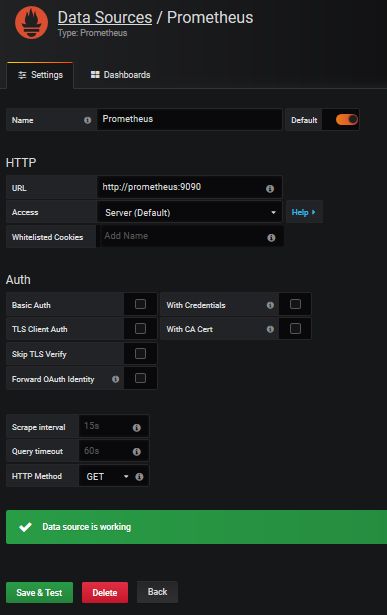The width and height of the screenshot is (387, 615).
Task: Check the Skip TLS Verify box
Action: coord(140,353)
